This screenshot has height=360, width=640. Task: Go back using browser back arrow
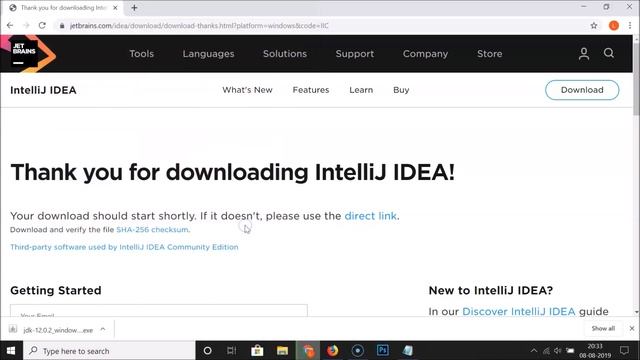10,25
